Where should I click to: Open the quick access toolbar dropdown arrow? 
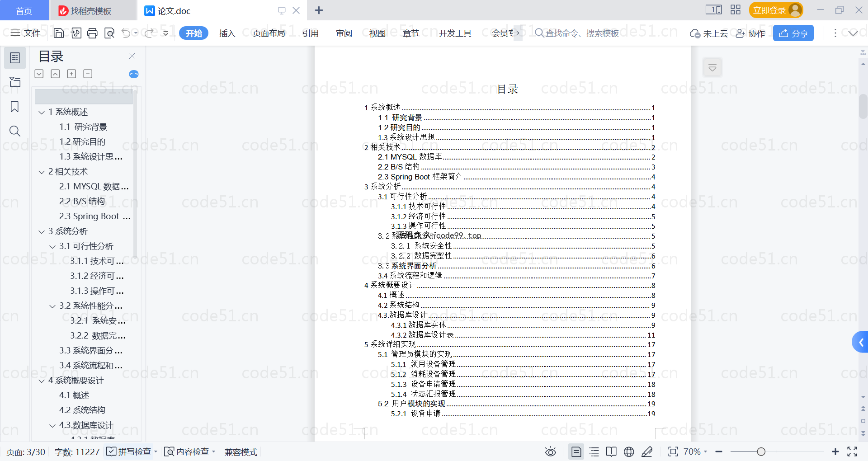[166, 33]
